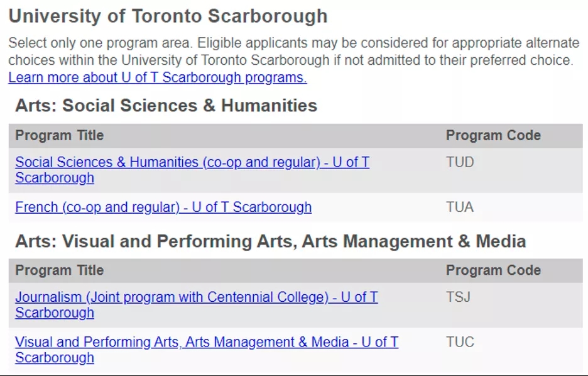Select the TSJ program code cell
The width and height of the screenshot is (588, 376).
pyautogui.click(x=458, y=297)
